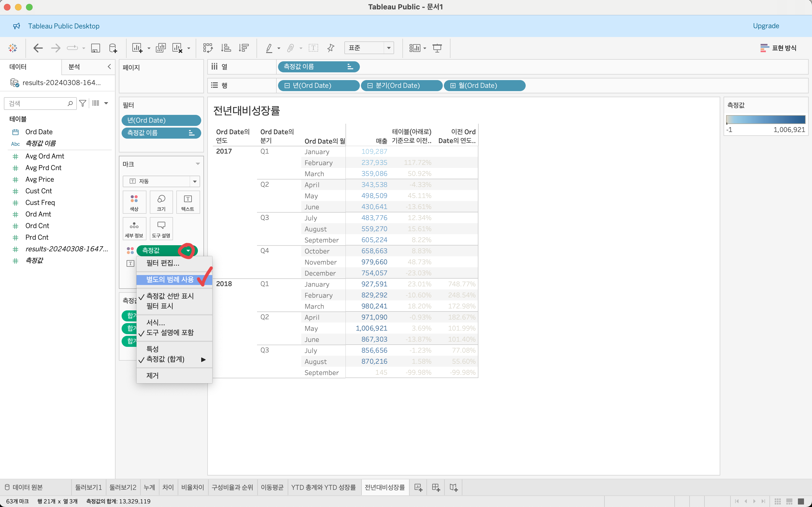Click the 검색 field search box
Image resolution: width=812 pixels, height=507 pixels.
tap(37, 103)
